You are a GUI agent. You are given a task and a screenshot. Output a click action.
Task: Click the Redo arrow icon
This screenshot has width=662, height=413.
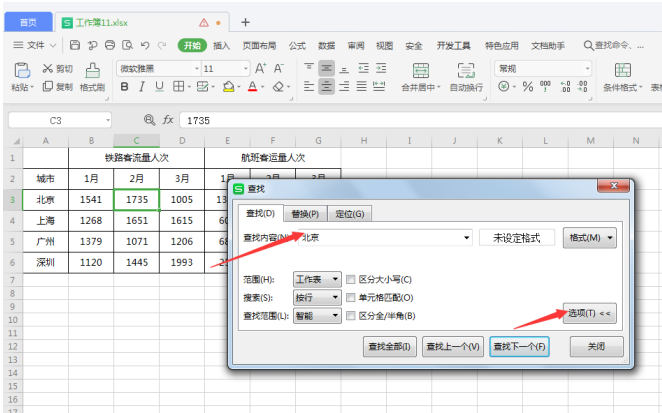pyautogui.click(x=162, y=45)
